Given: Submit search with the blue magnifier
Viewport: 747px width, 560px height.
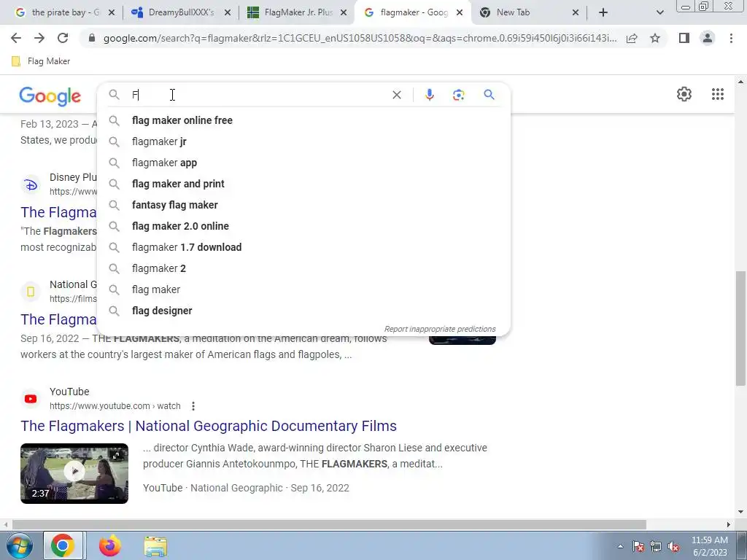Looking at the screenshot, I should click(x=489, y=94).
